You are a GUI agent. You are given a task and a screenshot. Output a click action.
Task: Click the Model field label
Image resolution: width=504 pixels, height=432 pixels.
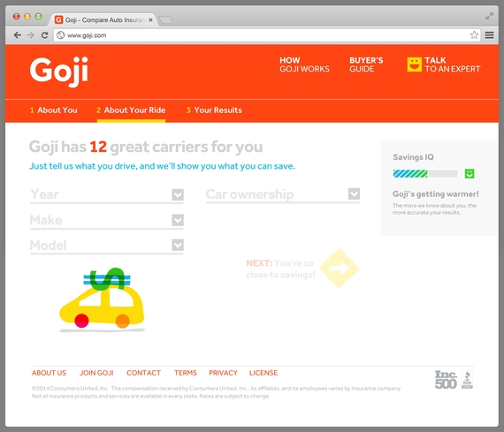coord(49,246)
